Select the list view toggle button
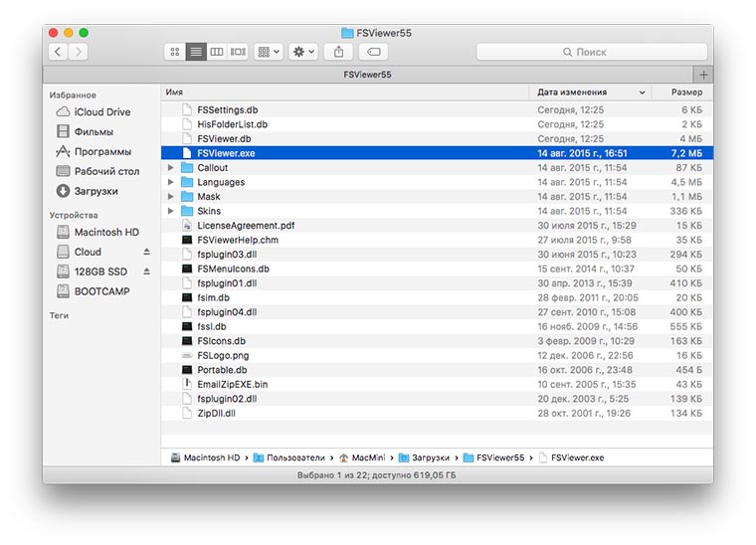Screen dimensions: 756x545 196,51
